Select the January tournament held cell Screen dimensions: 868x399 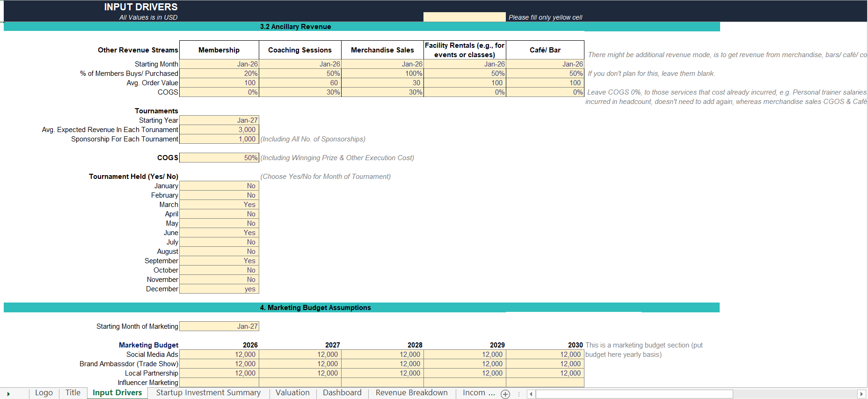(219, 186)
